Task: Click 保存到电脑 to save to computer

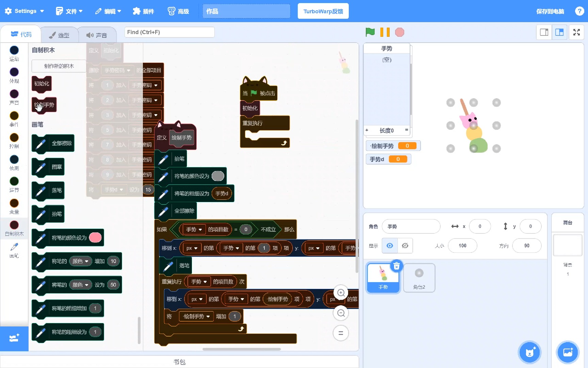Action: click(x=550, y=11)
